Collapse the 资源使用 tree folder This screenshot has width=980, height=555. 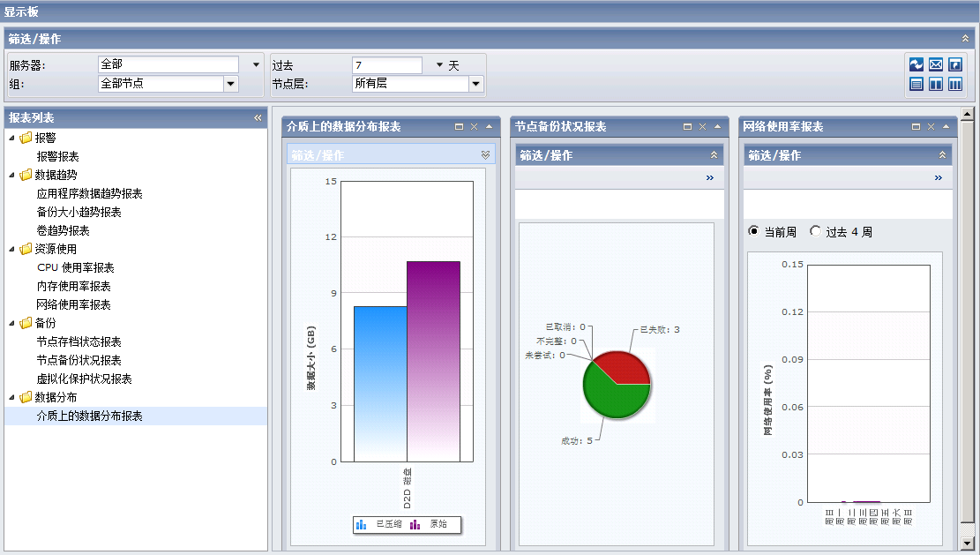click(x=11, y=249)
